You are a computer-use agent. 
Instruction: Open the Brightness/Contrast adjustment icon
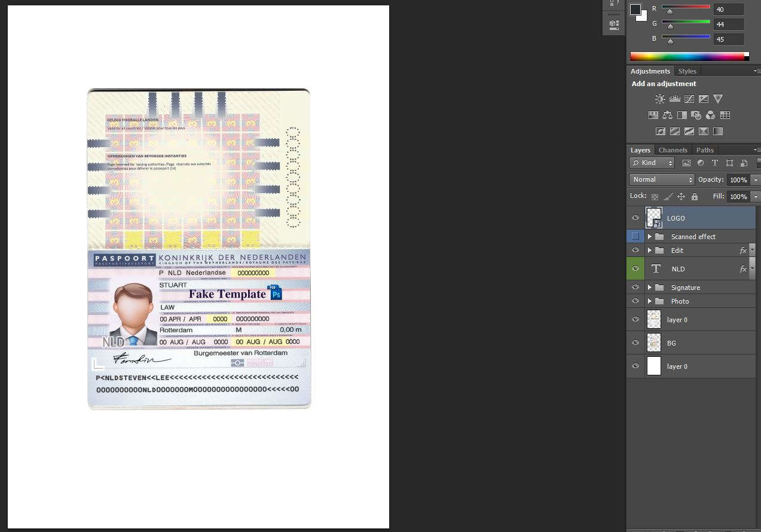[x=659, y=99]
